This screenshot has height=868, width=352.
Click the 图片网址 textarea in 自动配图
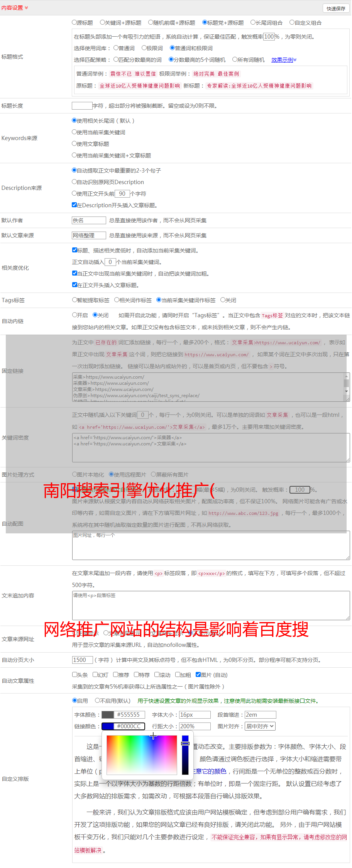tap(211, 545)
